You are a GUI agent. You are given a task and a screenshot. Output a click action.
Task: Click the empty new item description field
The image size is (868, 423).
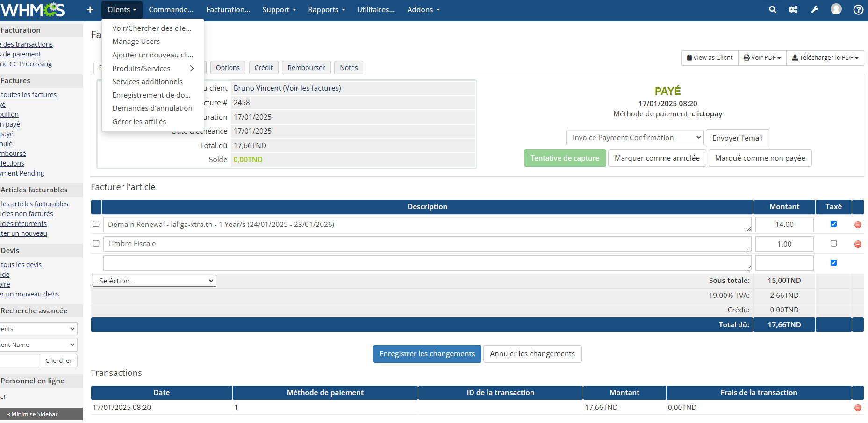427,263
